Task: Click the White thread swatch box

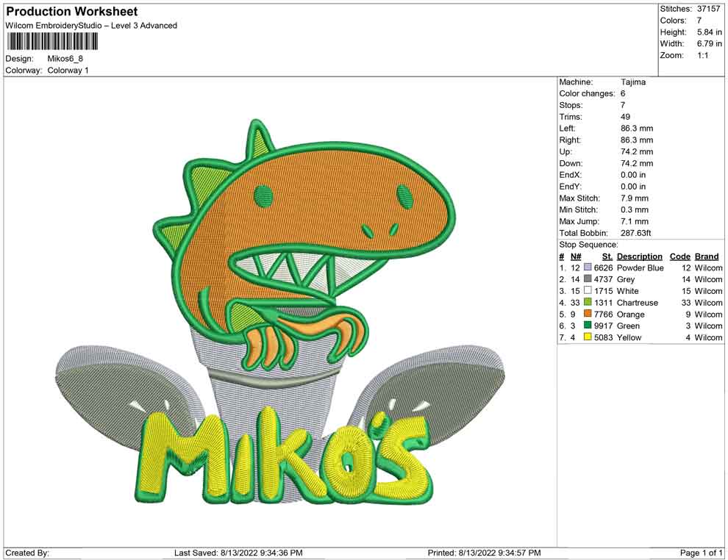Action: tap(588, 291)
